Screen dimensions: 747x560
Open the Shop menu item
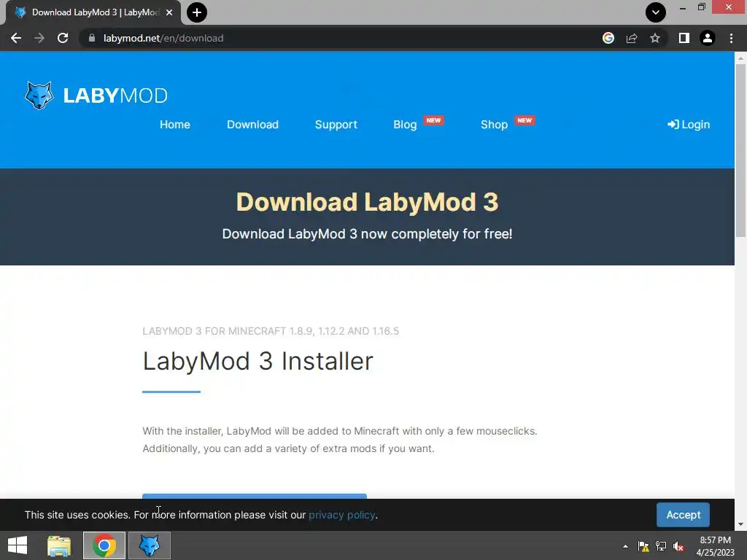494,124
